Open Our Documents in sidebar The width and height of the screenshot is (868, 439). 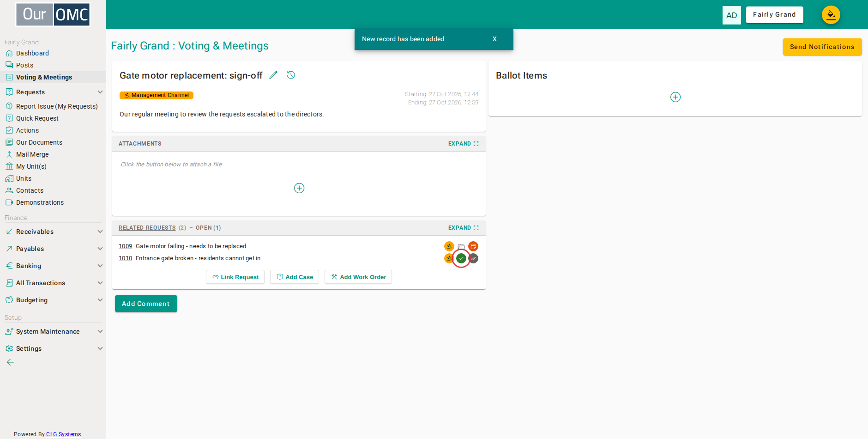[53, 142]
